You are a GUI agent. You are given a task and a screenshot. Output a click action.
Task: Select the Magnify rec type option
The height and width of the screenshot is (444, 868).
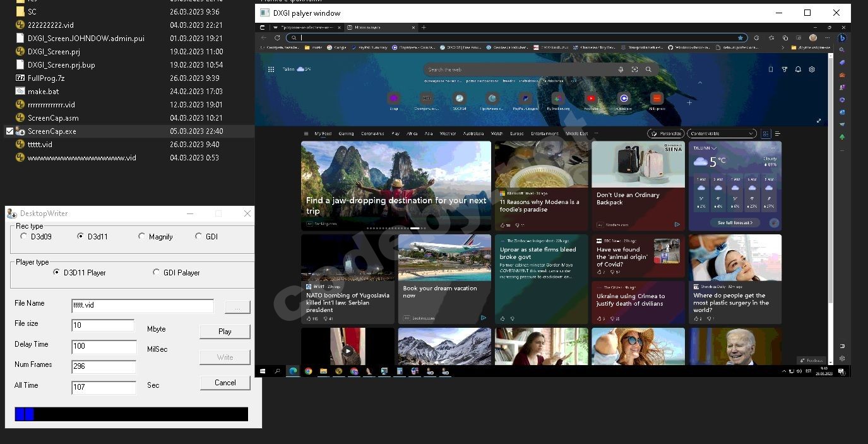click(x=142, y=237)
